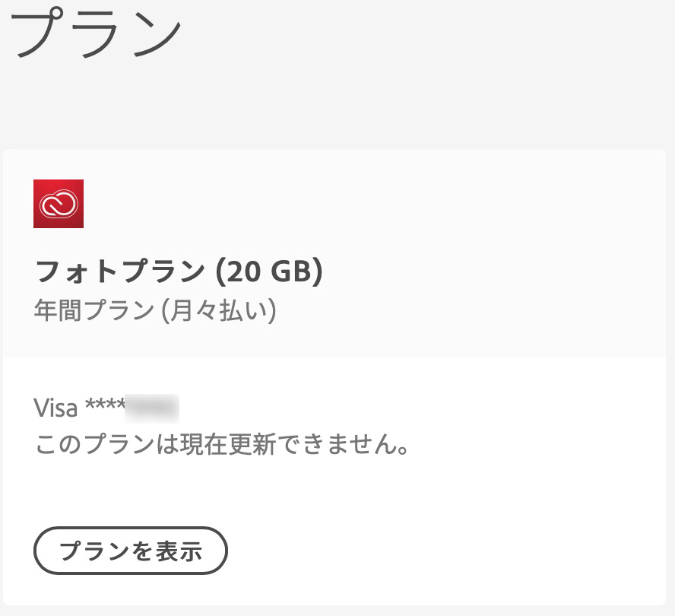Select the フォトプラン (20 GB) plan title
The height and width of the screenshot is (616, 675).
pos(179,271)
